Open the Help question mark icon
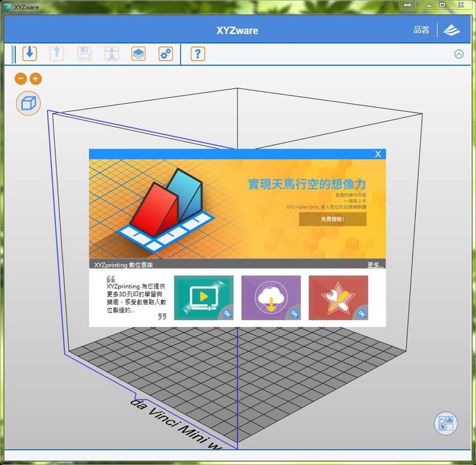This screenshot has width=476, height=465. tap(197, 54)
